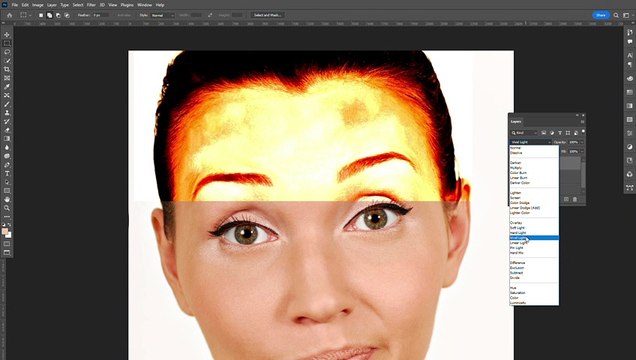The image size is (636, 360).
Task: Swap width and height icon
Action: pos(210,15)
